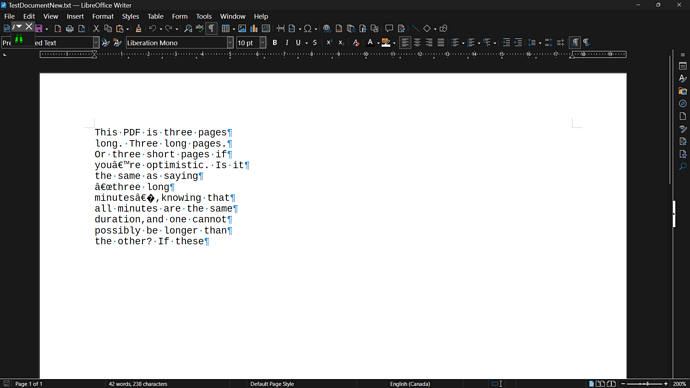
Task: Open the basic shapes dropdown arrow
Action: [x=435, y=29]
